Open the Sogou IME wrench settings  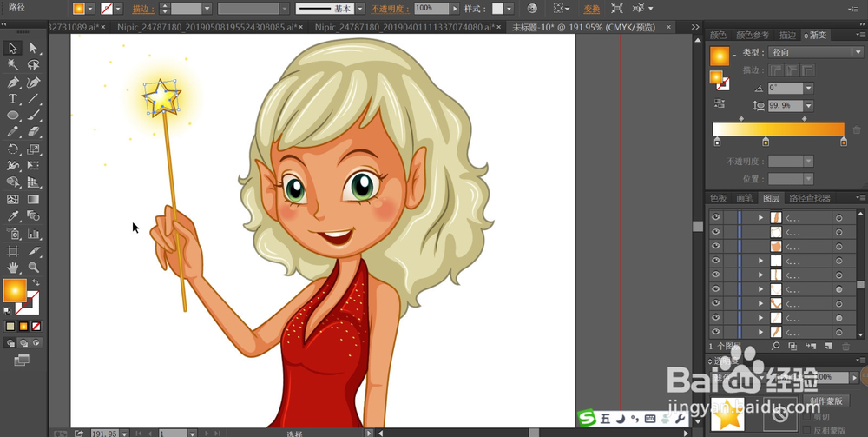coord(681,419)
